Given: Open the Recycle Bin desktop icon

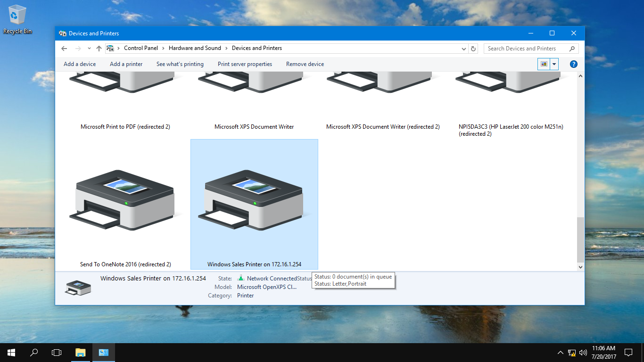Looking at the screenshot, I should (x=17, y=19).
